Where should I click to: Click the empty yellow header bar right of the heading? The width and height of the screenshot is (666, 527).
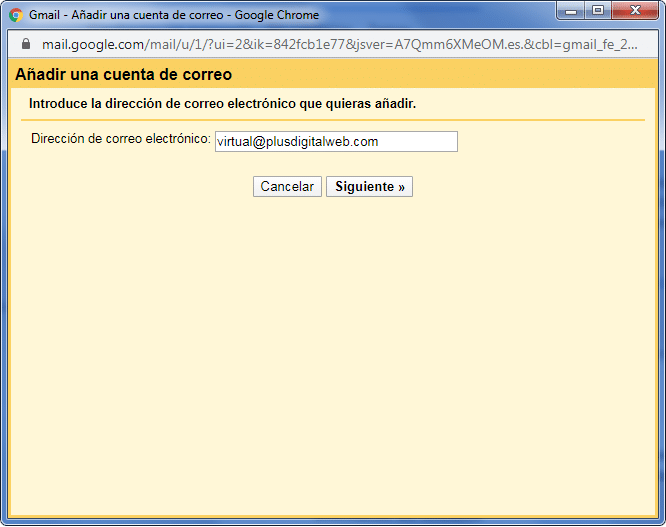point(450,75)
